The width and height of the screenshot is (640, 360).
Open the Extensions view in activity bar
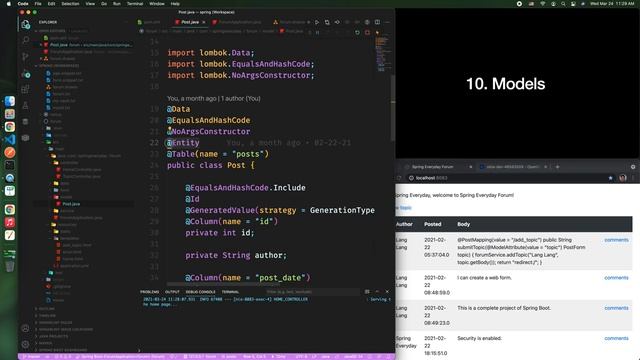[25, 89]
